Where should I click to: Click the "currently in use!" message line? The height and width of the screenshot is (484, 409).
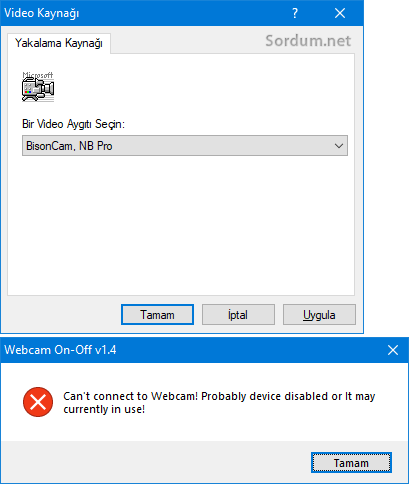104,409
